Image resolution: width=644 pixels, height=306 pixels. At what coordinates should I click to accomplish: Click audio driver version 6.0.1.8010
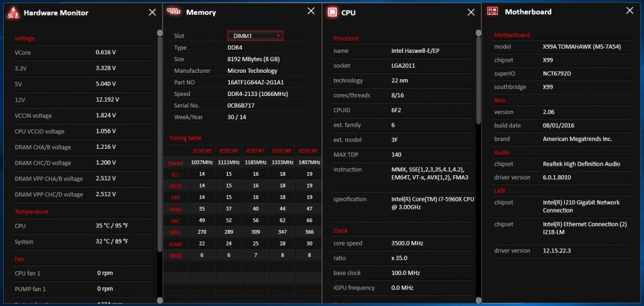pyautogui.click(x=556, y=177)
